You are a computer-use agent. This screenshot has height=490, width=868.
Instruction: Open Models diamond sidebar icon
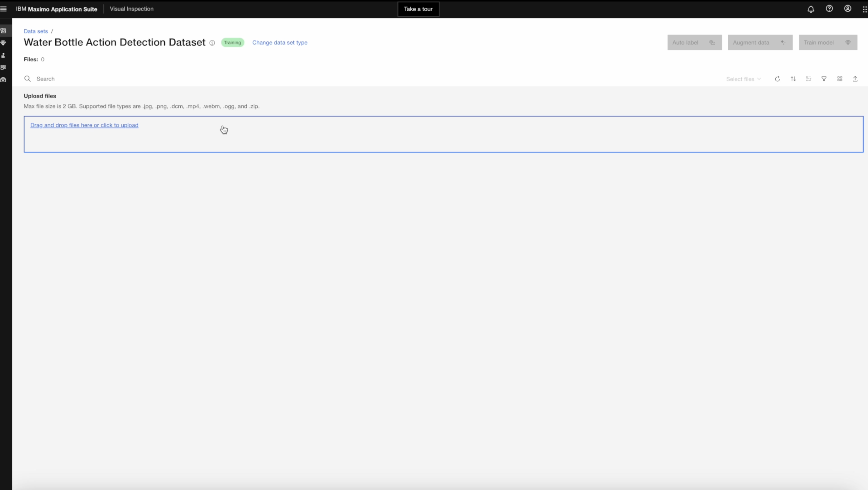click(3, 43)
